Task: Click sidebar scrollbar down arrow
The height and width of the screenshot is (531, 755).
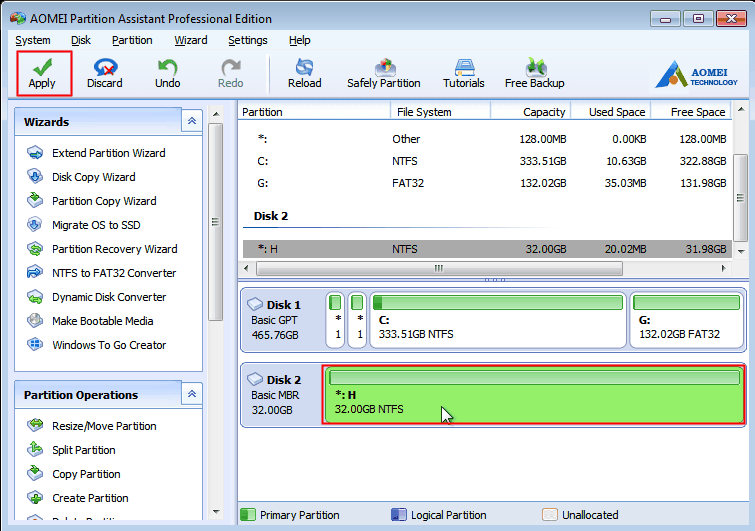Action: coord(216,512)
